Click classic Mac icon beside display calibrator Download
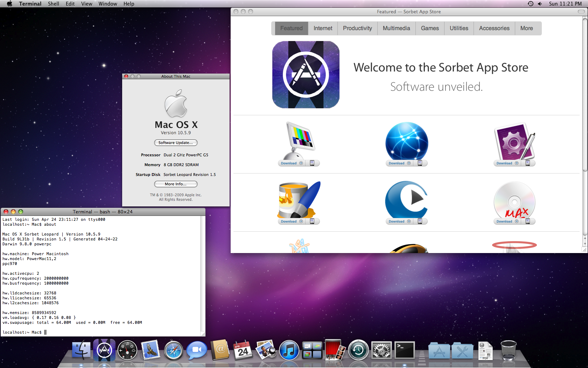Viewport: 588px width, 368px height. point(312,163)
